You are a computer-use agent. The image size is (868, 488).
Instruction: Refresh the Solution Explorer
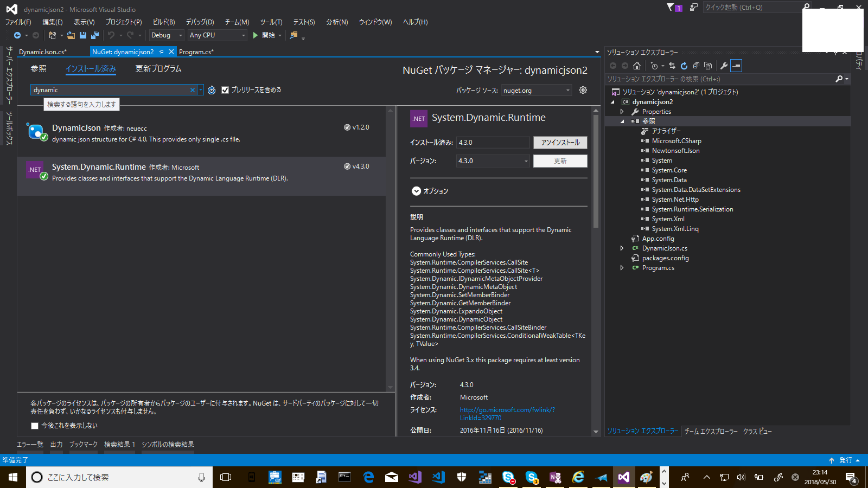tap(684, 66)
